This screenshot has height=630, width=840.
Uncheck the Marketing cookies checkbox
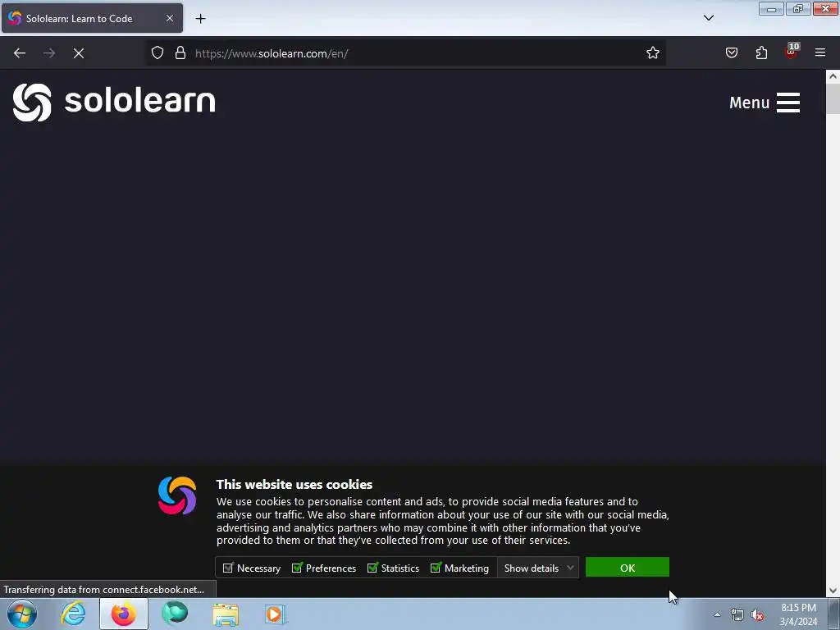pyautogui.click(x=436, y=568)
